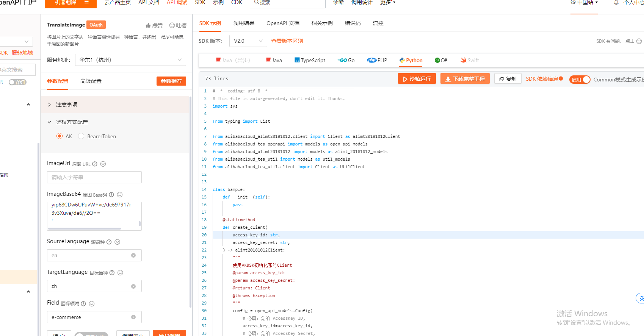Screen dimensions: 644x336
Task: Select the Java (异步) tab
Action: 233,60
